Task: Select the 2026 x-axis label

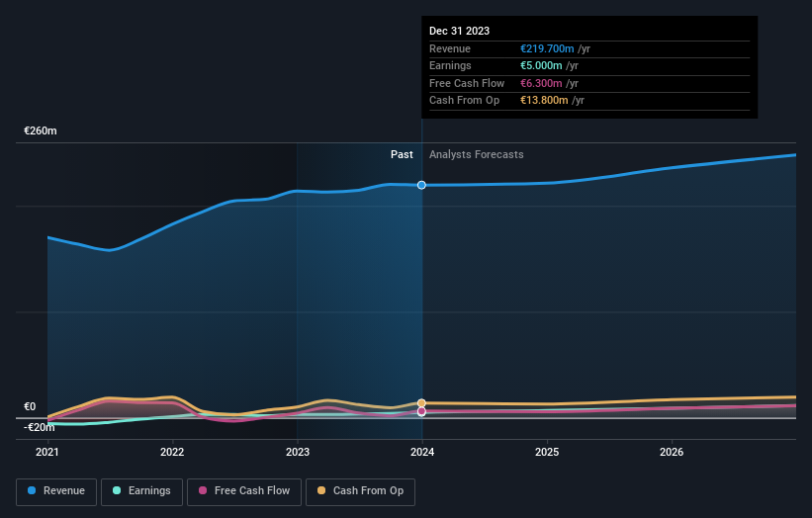Action: click(x=672, y=453)
